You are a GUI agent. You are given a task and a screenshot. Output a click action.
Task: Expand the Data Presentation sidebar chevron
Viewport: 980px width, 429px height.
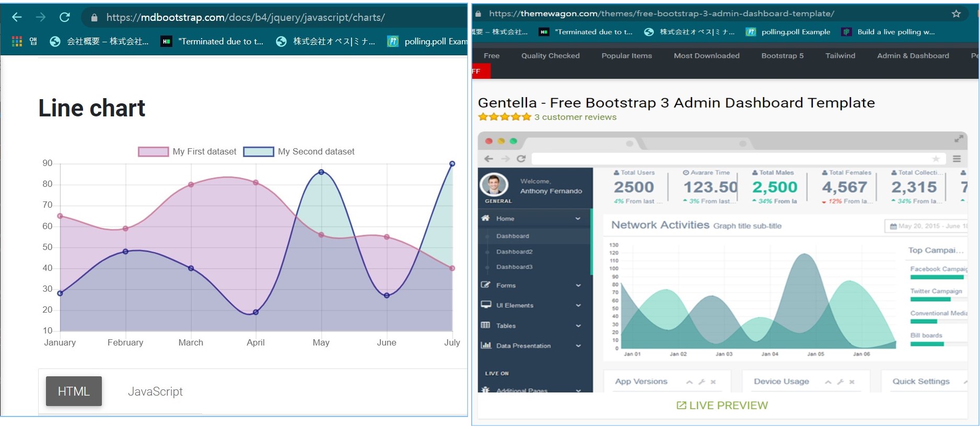[x=578, y=345]
